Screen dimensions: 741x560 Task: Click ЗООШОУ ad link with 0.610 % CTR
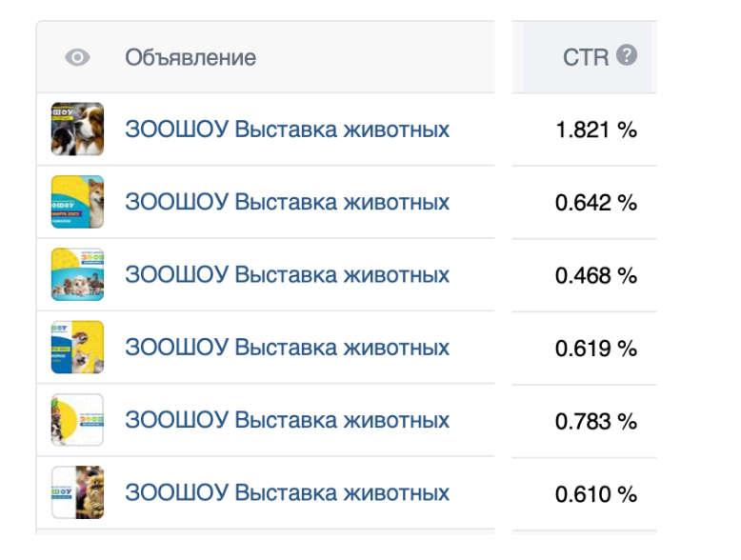[x=287, y=492]
